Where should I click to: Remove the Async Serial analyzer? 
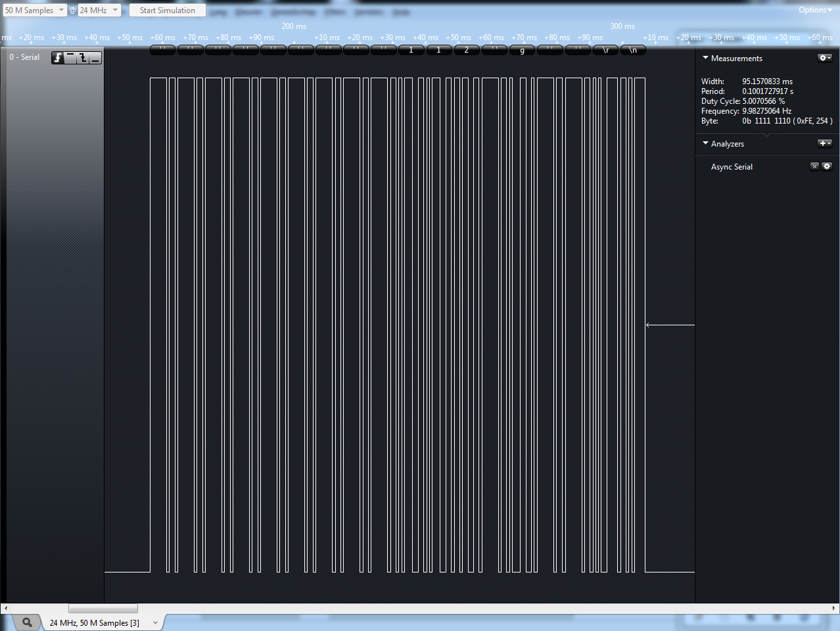click(x=815, y=166)
